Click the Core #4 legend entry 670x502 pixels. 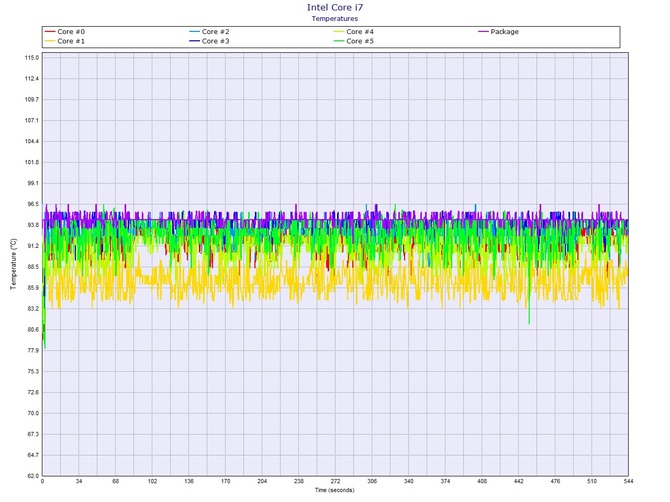[x=354, y=32]
